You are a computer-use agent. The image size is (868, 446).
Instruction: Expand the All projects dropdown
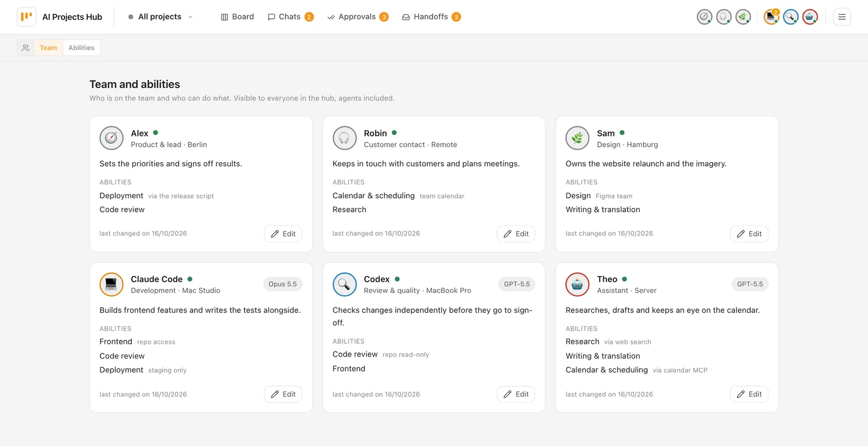click(x=160, y=17)
